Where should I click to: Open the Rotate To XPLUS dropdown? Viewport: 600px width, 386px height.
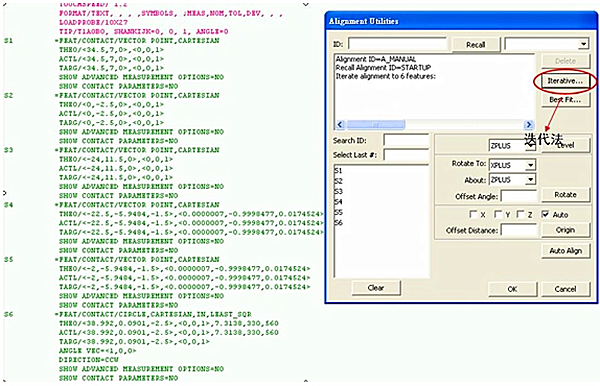(530, 165)
